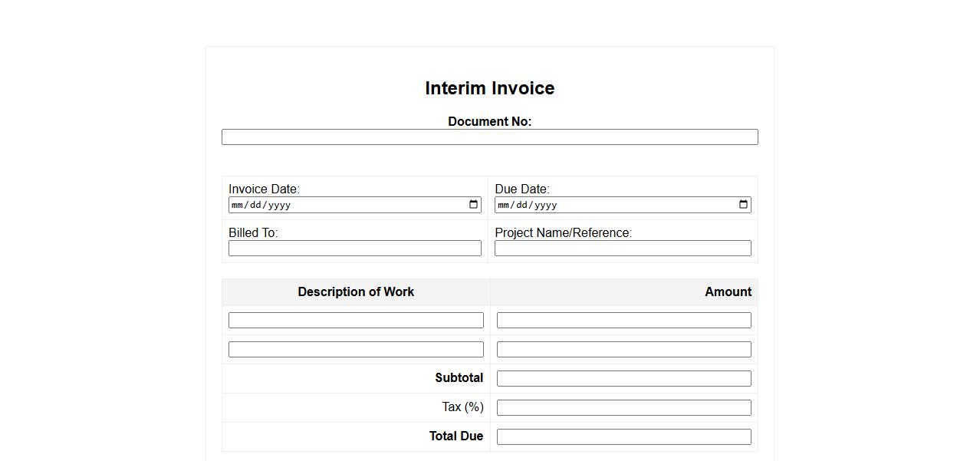Click the first row Amount field

tap(623, 321)
